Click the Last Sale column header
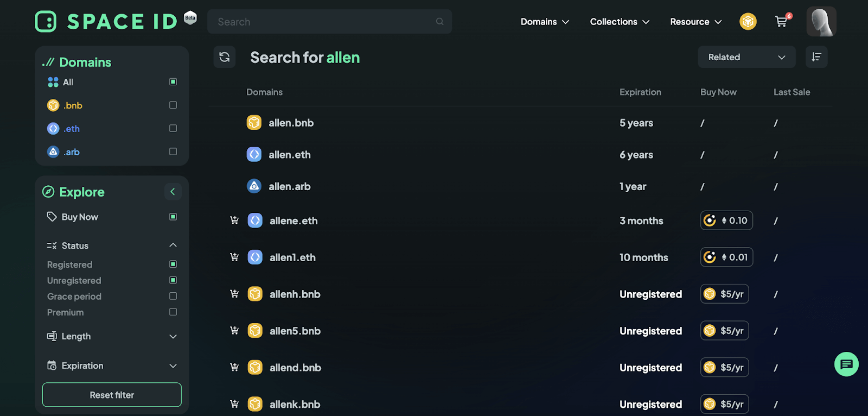The height and width of the screenshot is (416, 868). point(792,92)
